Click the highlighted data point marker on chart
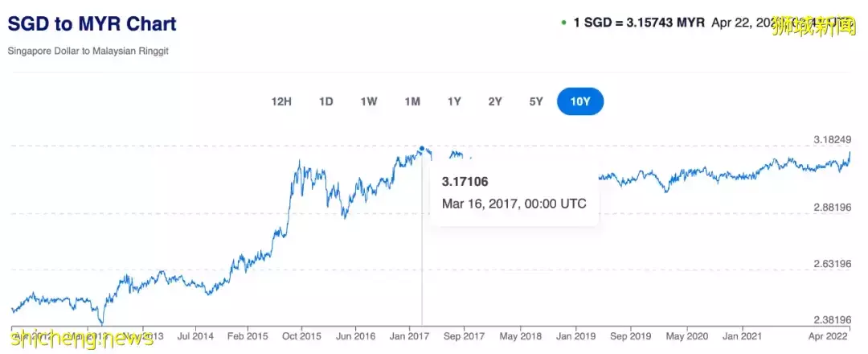The image size is (868, 354). [422, 149]
